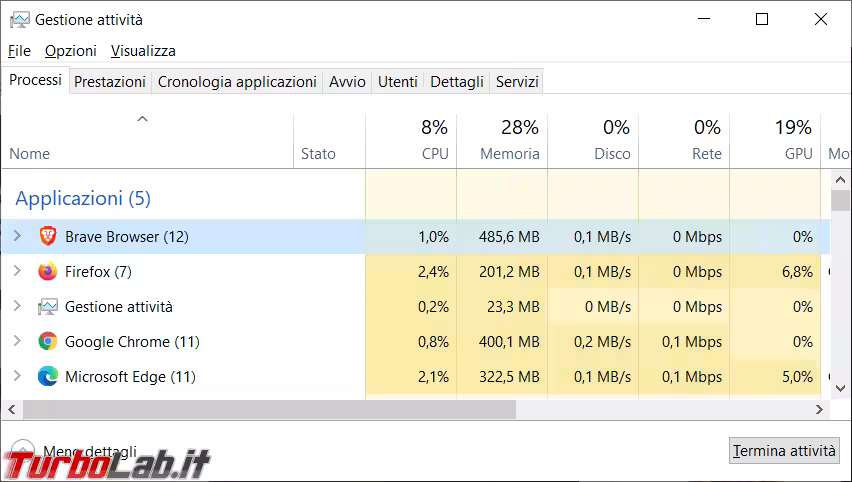Image resolution: width=852 pixels, height=482 pixels.
Task: Expand the Firefox process group
Action: coord(17,272)
